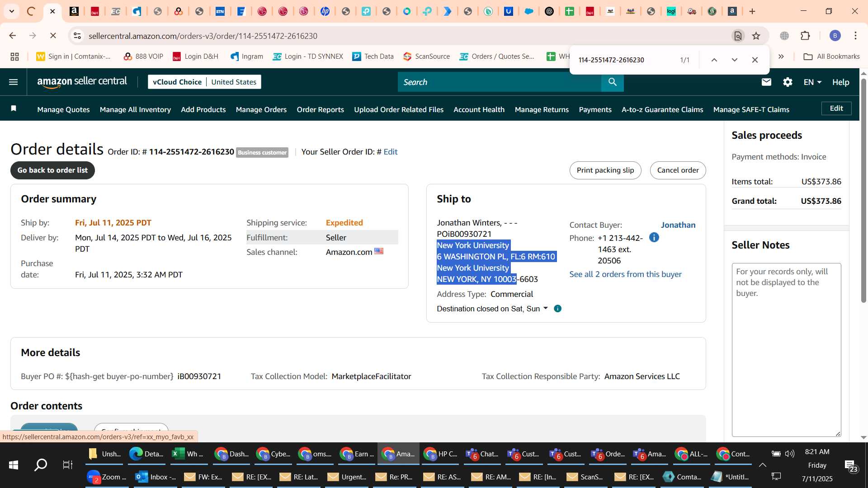Click Edit next to Seller Order ID

click(391, 152)
